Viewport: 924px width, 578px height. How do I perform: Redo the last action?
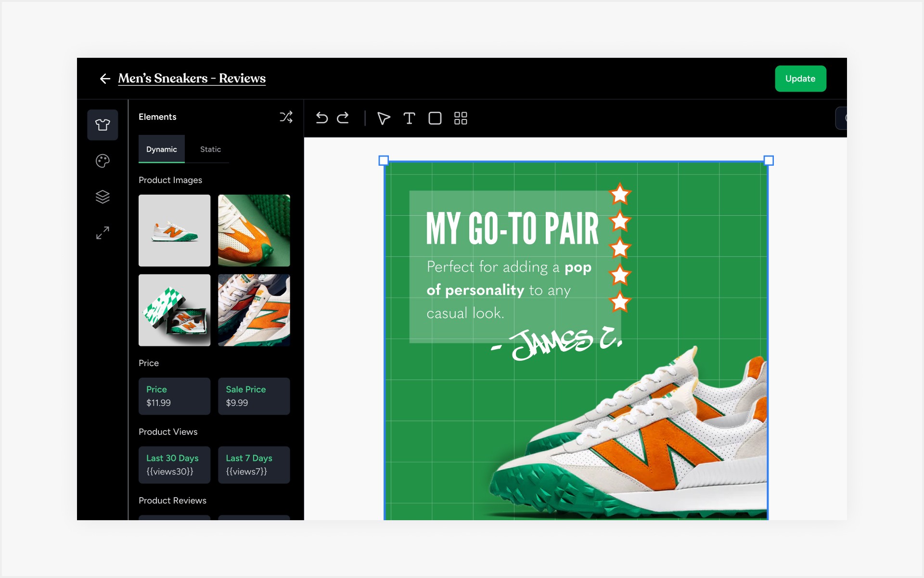343,118
